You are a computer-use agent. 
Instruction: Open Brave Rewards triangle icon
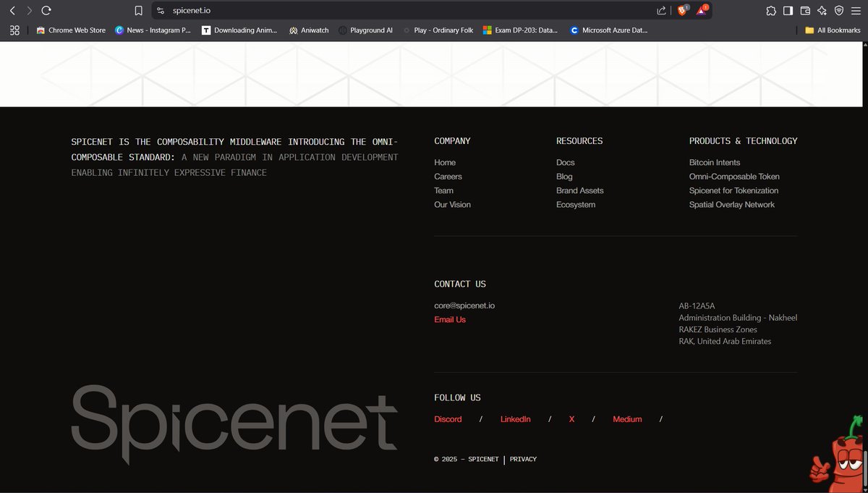click(702, 10)
